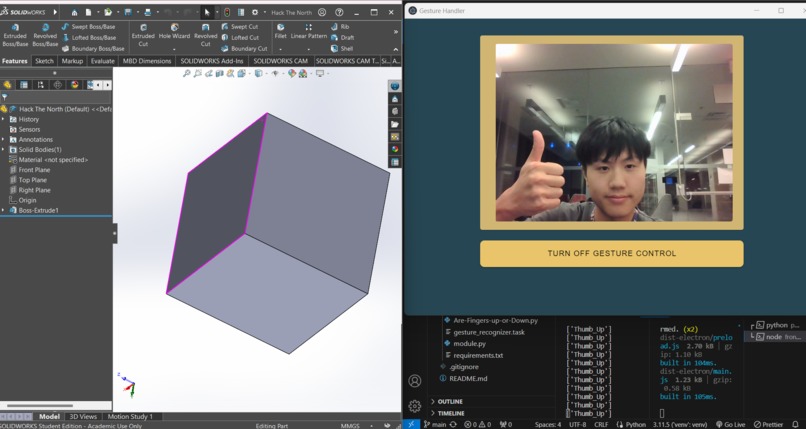The width and height of the screenshot is (806, 429).
Task: Open VS Code Manage gear icon
Action: point(415,406)
